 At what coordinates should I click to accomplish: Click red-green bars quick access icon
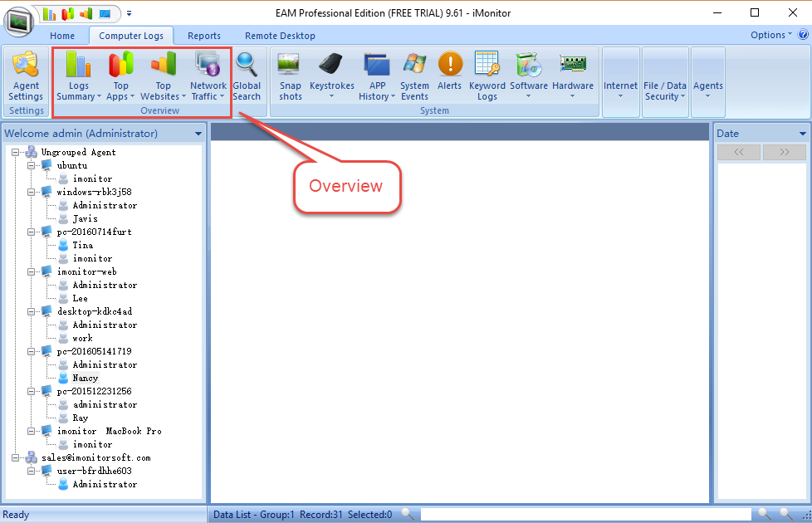coord(68,14)
